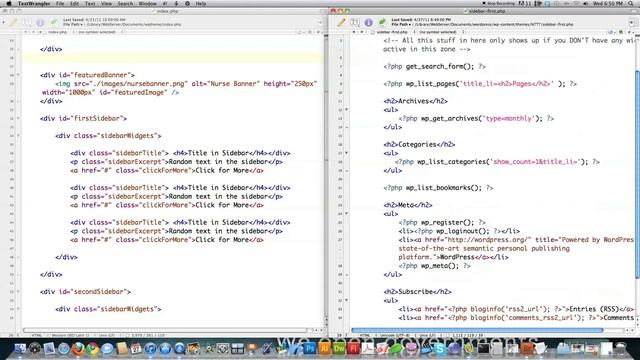Collapse the fold at the Categories ul line
This screenshot has height=360, width=640.
point(347,153)
